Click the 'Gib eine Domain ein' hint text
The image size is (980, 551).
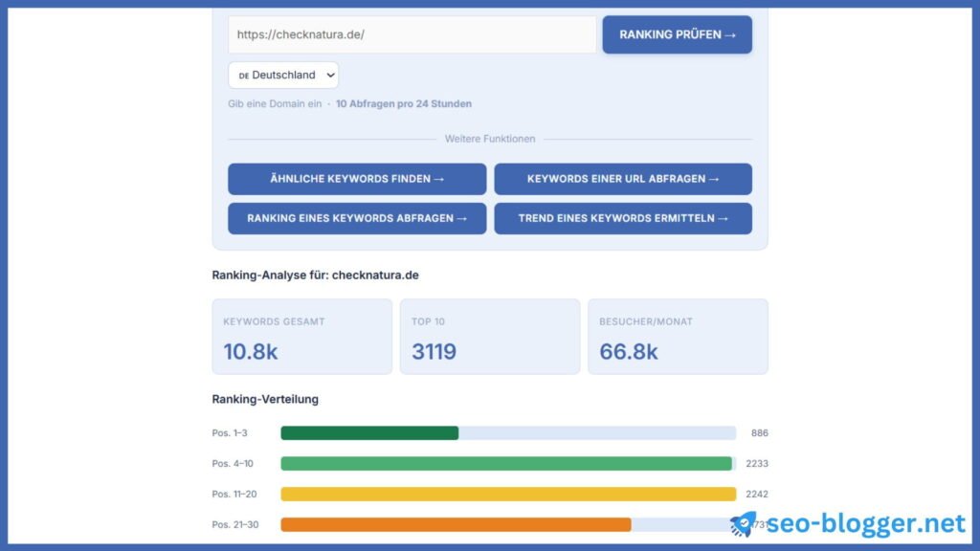pos(275,103)
